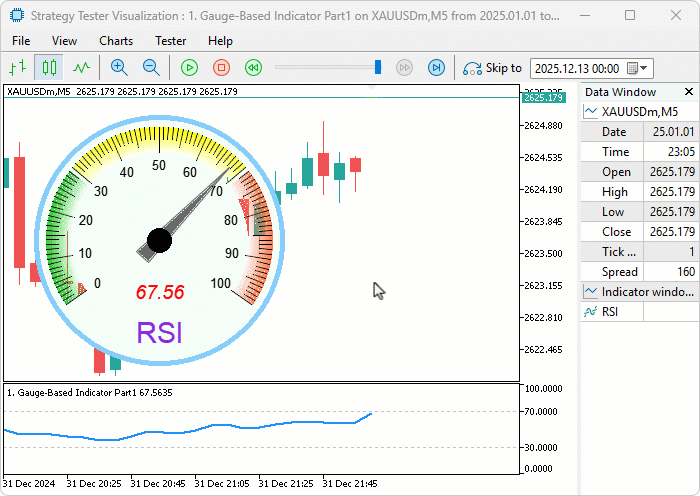Click the Date value 25.01.01

[673, 132]
